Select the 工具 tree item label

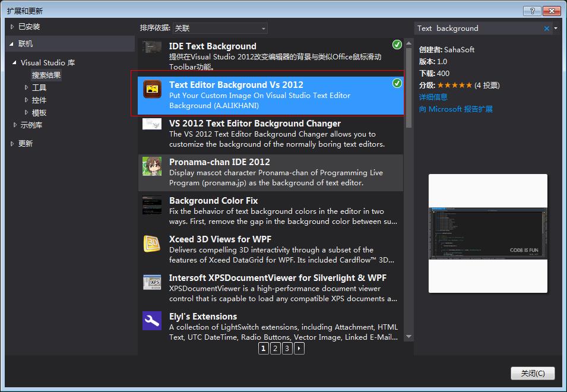click(x=39, y=87)
